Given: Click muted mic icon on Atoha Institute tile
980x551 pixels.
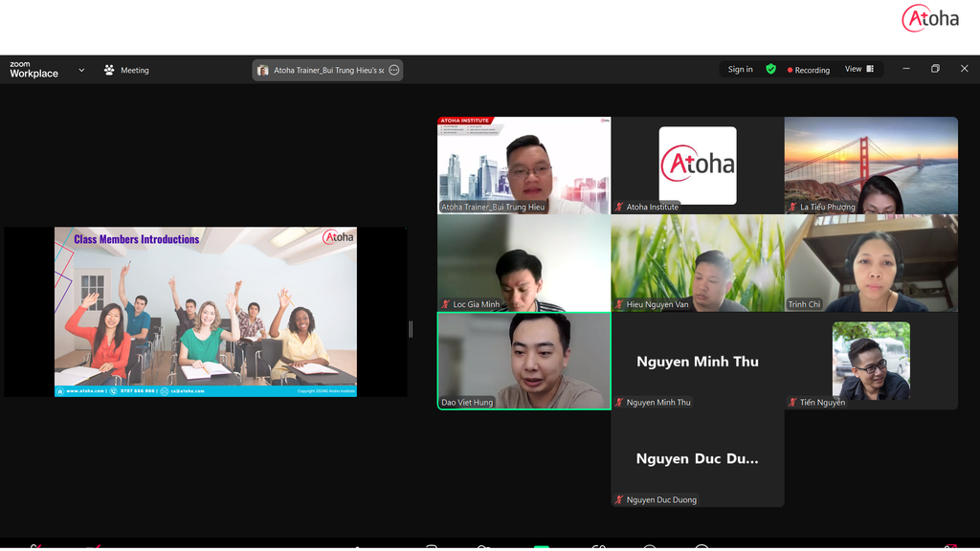Looking at the screenshot, I should tap(619, 207).
